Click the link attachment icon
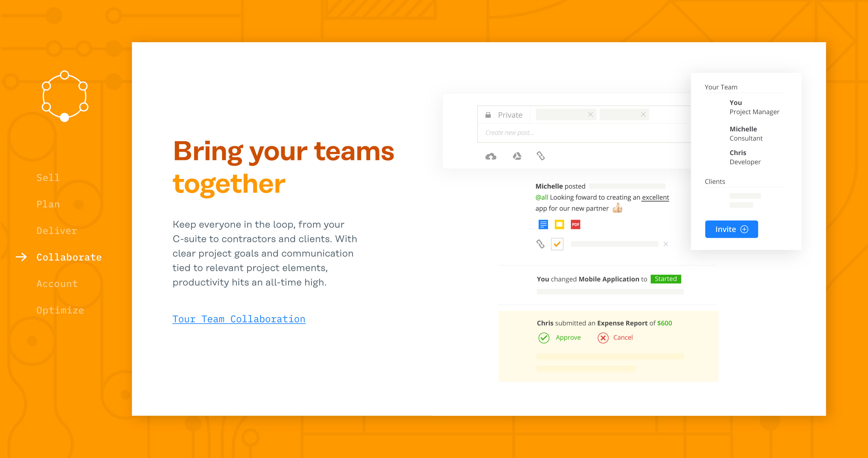Screen dimensions: 868x458 pyautogui.click(x=539, y=155)
